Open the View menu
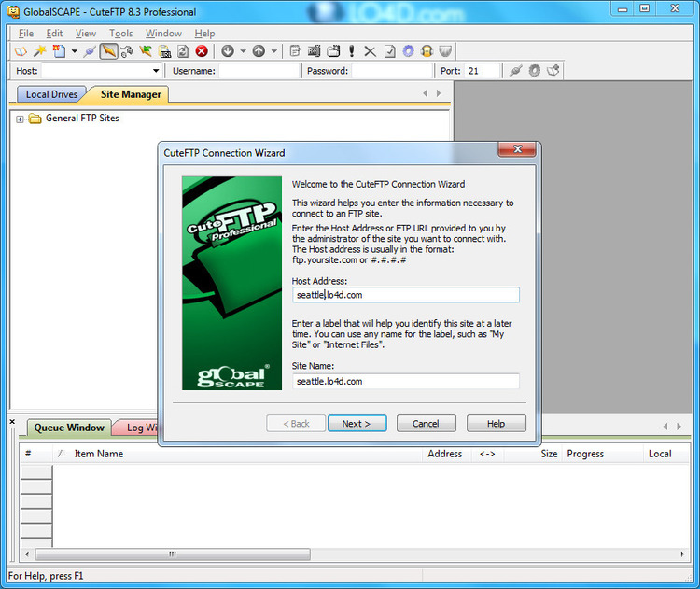Screen dimensions: 700x589 [x=86, y=34]
